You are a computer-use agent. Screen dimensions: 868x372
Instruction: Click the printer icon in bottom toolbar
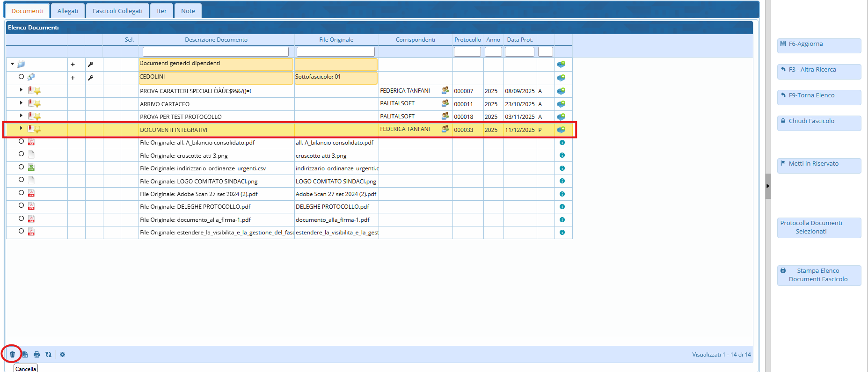point(36,355)
